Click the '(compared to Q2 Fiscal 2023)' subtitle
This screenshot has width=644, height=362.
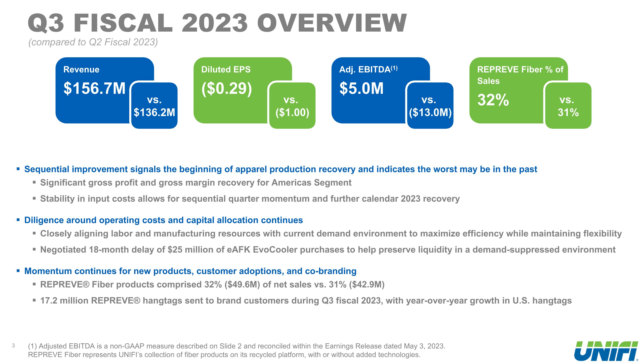(x=93, y=42)
